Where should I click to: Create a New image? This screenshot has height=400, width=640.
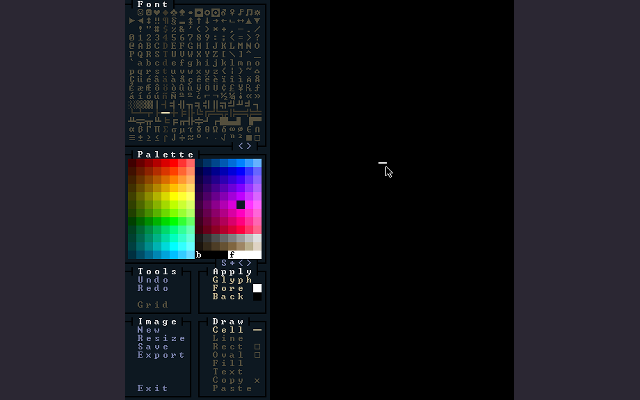click(149, 330)
